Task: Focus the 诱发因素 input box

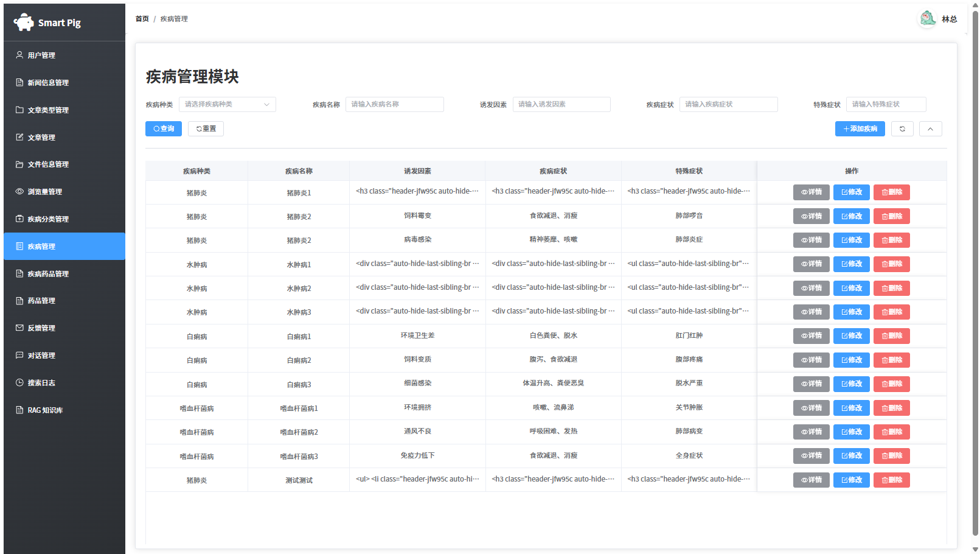Action: pos(561,104)
